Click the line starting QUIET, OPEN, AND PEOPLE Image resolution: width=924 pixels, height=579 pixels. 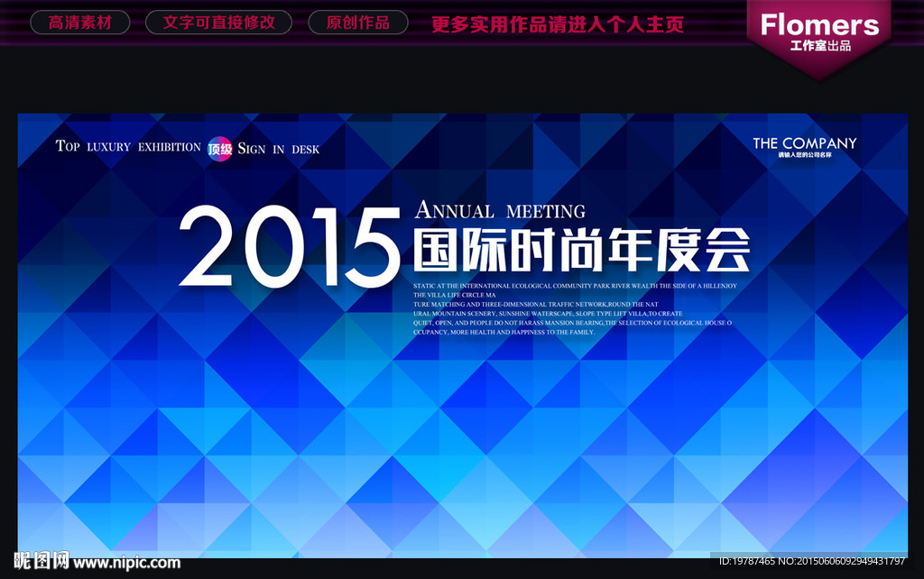pos(572,323)
